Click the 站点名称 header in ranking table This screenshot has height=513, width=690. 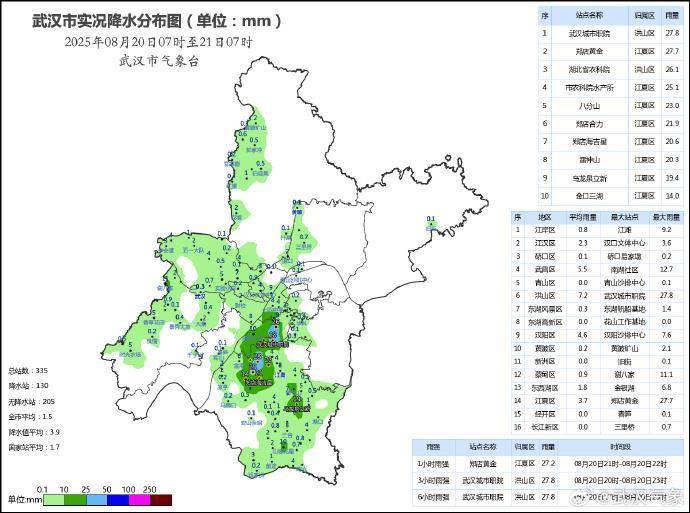[x=589, y=15]
